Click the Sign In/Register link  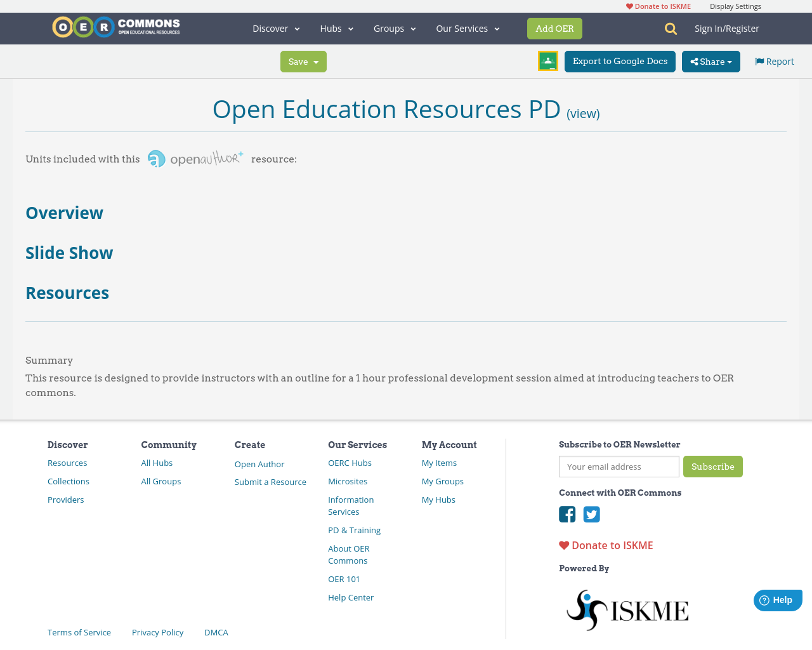[x=727, y=27]
